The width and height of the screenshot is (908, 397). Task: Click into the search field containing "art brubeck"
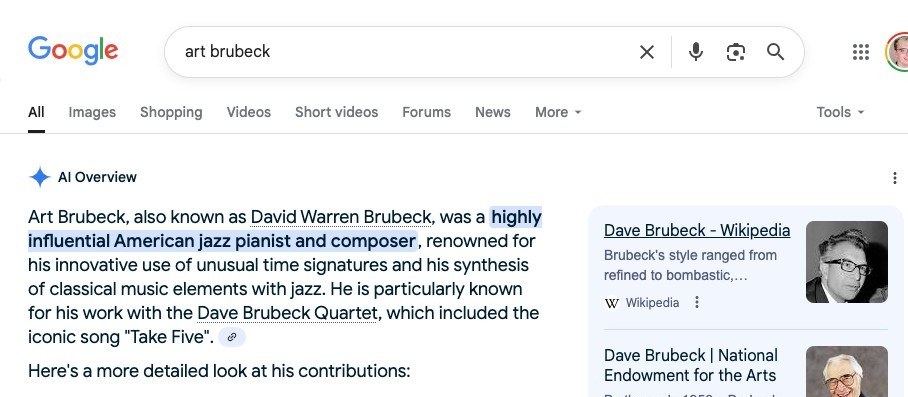405,52
